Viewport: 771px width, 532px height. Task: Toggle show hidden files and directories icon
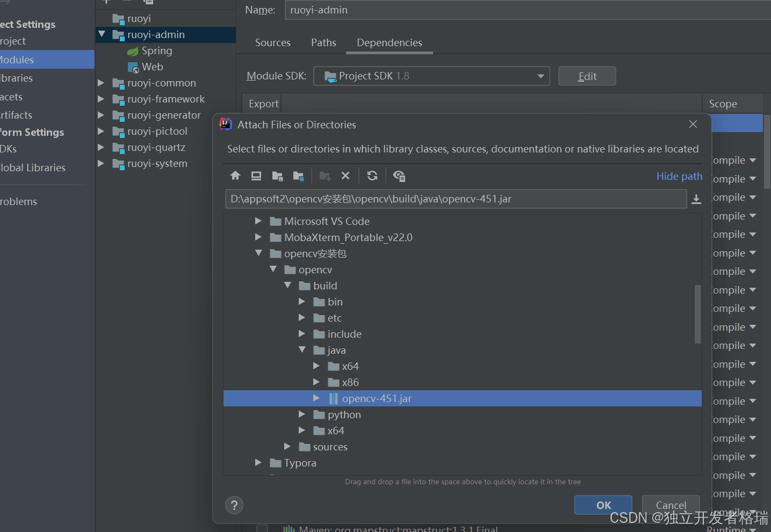399,176
